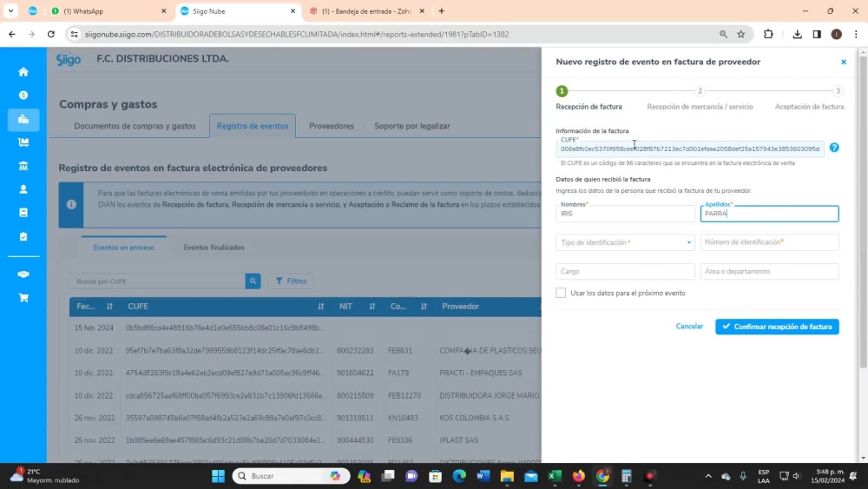Open the person icon in sidebar
The width and height of the screenshot is (868, 489).
click(x=23, y=189)
